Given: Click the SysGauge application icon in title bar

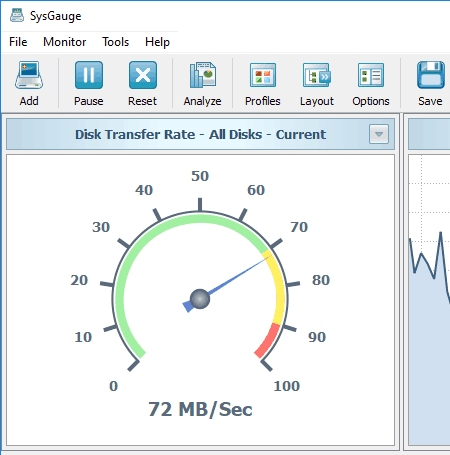Looking at the screenshot, I should coord(17,15).
